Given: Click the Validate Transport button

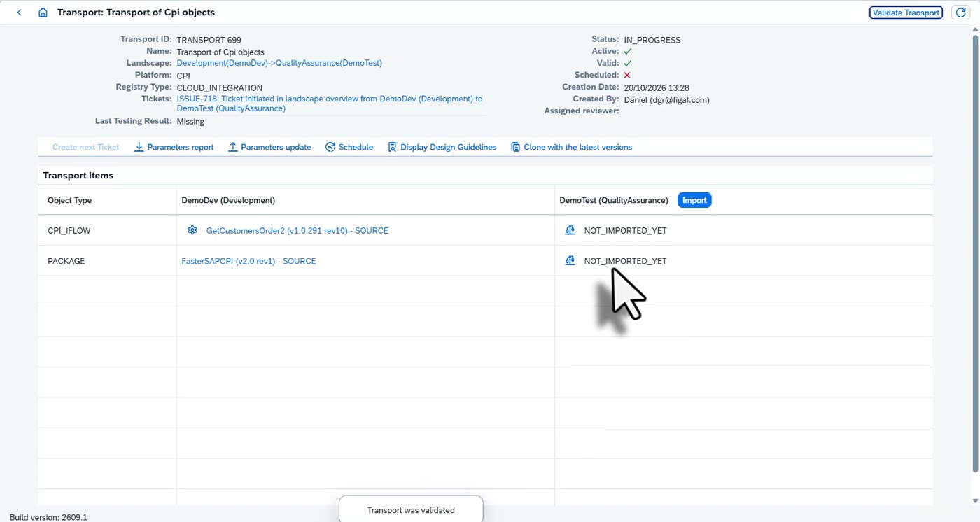Looking at the screenshot, I should coord(906,13).
